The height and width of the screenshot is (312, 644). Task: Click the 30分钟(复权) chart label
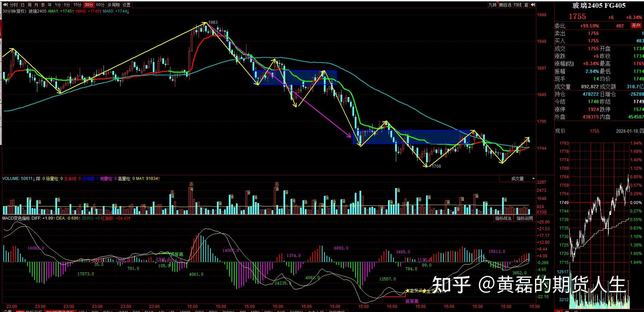(14, 11)
